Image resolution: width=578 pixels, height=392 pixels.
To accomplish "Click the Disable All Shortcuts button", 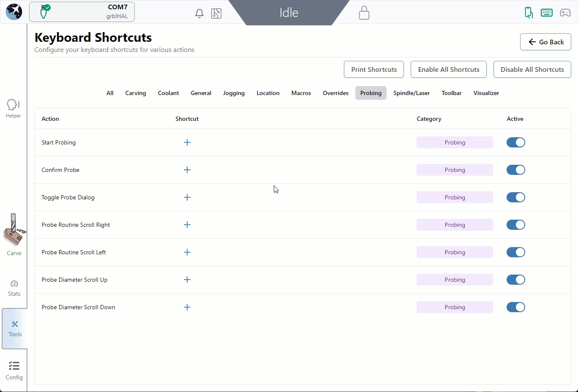I will coord(532,69).
